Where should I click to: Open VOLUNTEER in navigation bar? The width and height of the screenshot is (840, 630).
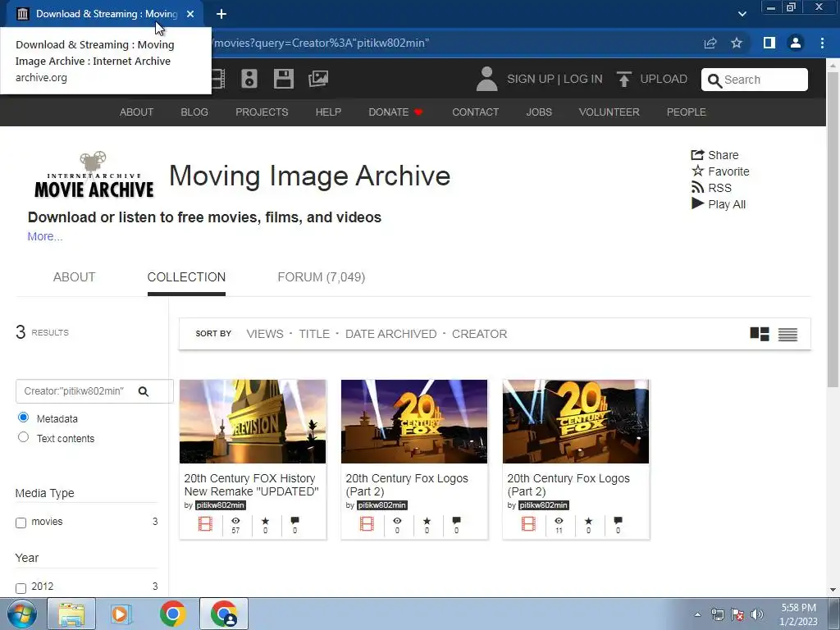609,112
